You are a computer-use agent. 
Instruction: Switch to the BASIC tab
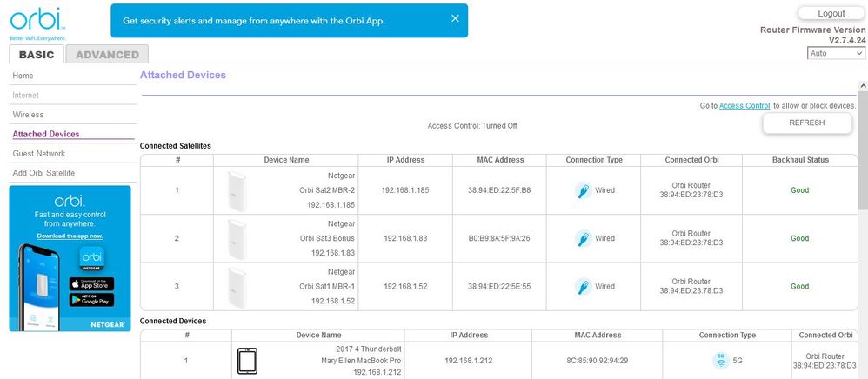click(x=37, y=54)
